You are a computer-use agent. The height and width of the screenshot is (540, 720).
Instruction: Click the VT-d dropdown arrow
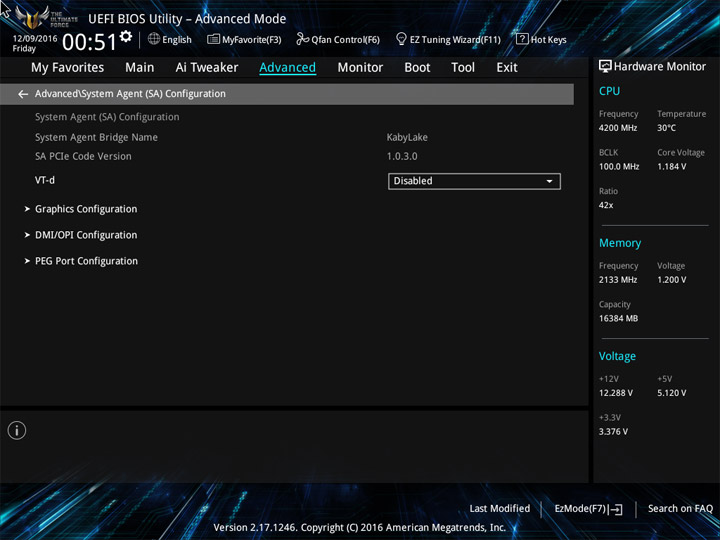[549, 181]
